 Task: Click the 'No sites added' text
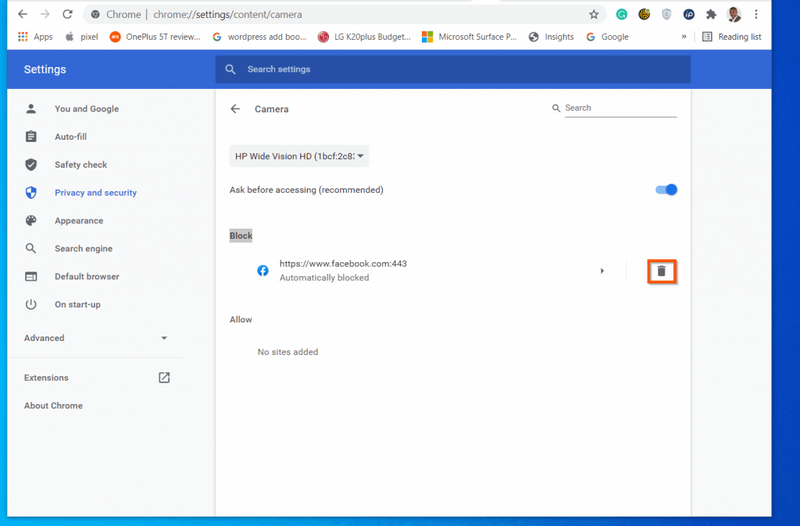288,352
